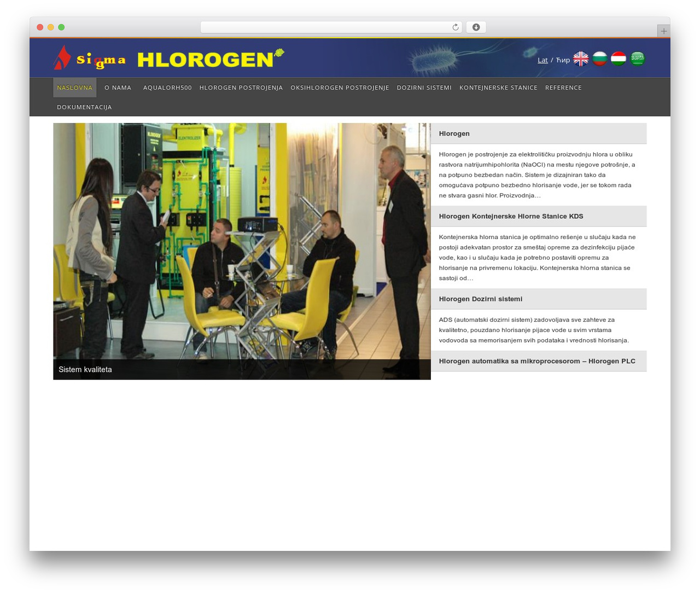Expand Hlorogen Kontejnerske Hlorne Stanice KDS section

[539, 216]
